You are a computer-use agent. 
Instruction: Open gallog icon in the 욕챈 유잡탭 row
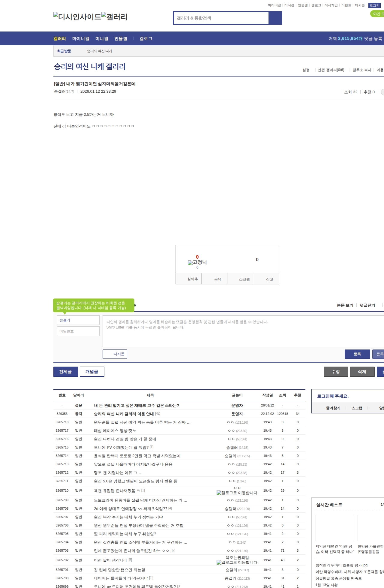237,493
